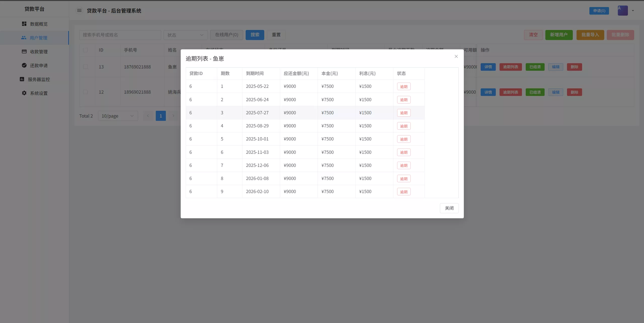Click the yellow 批量导入 button
The image size is (644, 323).
590,35
